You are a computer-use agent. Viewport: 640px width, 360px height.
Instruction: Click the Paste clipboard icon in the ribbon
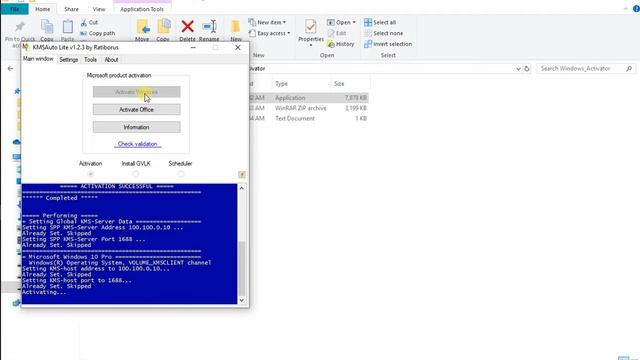tap(67, 27)
